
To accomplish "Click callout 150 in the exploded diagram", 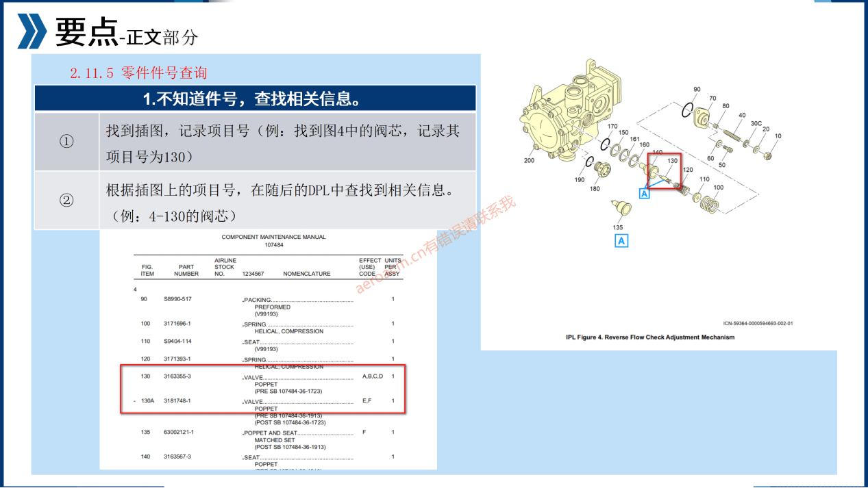I will (623, 133).
